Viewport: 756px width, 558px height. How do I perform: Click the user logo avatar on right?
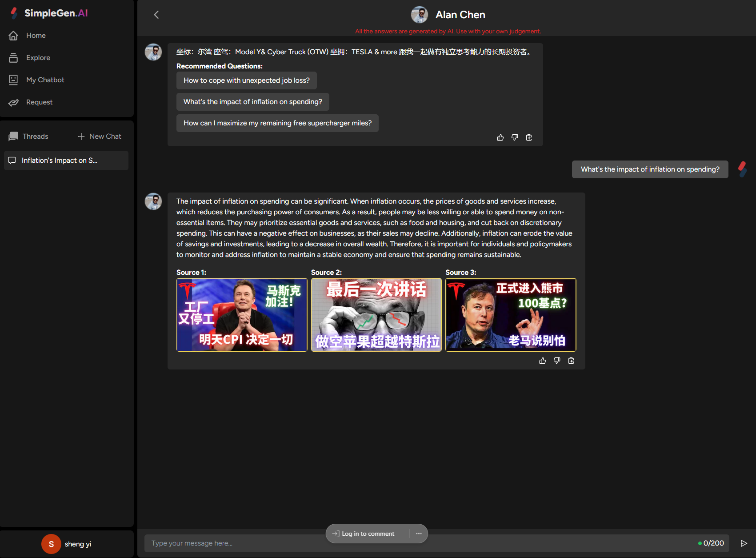[743, 169]
